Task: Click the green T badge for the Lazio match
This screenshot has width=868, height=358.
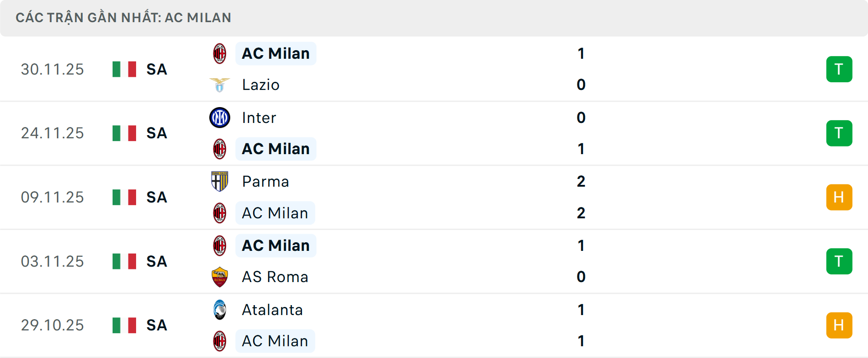Action: pyautogui.click(x=839, y=69)
